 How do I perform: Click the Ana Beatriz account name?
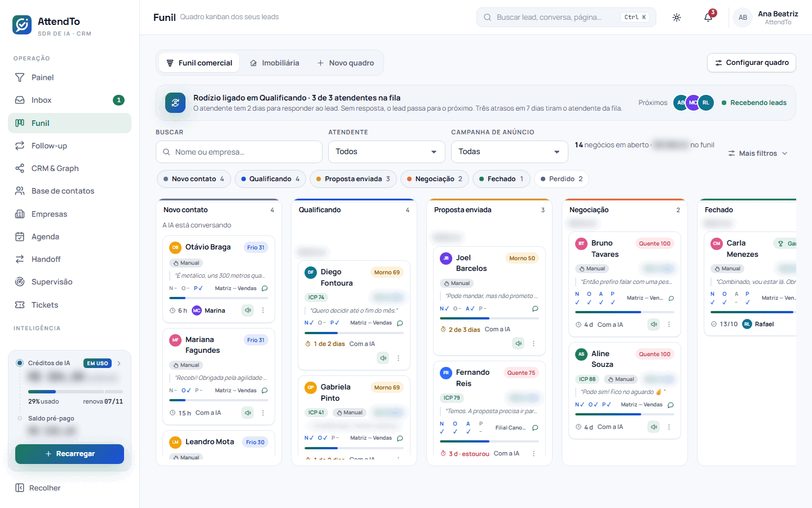(x=778, y=14)
